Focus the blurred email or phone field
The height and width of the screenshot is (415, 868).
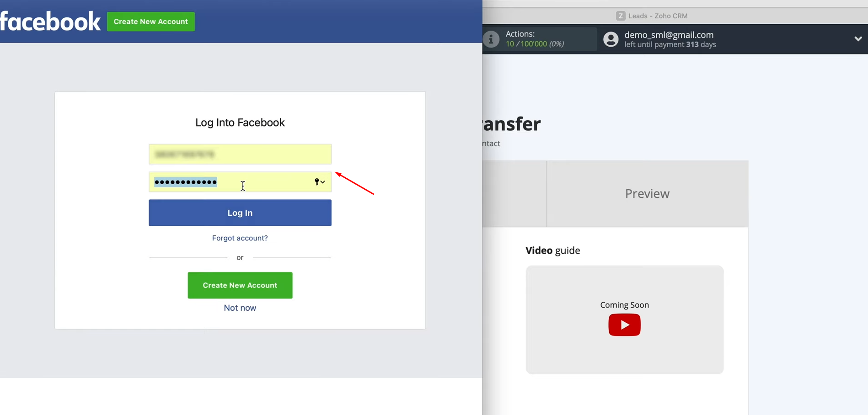point(240,154)
